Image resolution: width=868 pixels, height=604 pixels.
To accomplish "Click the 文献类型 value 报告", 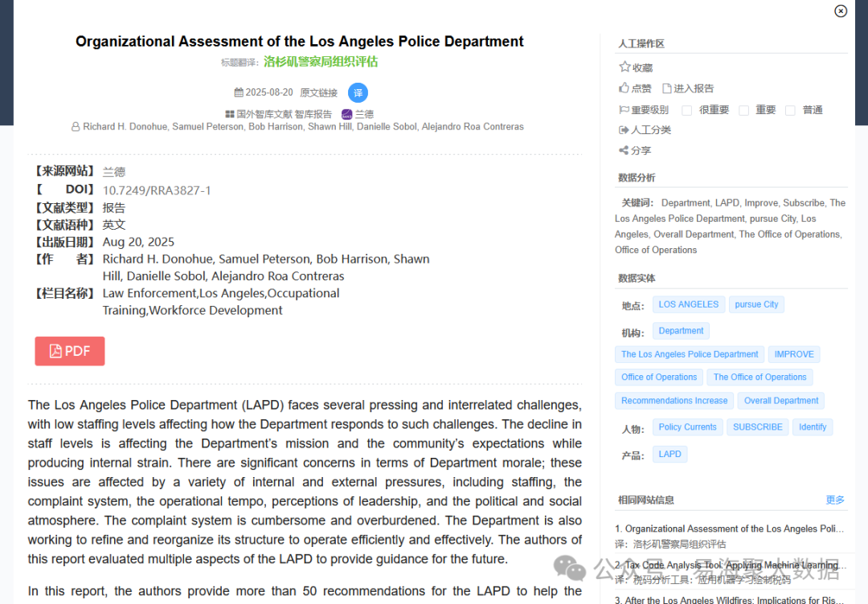I will 114,208.
